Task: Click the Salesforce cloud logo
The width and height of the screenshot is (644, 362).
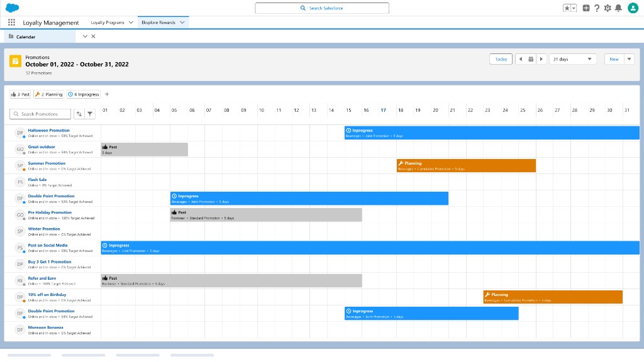Action: click(x=13, y=8)
